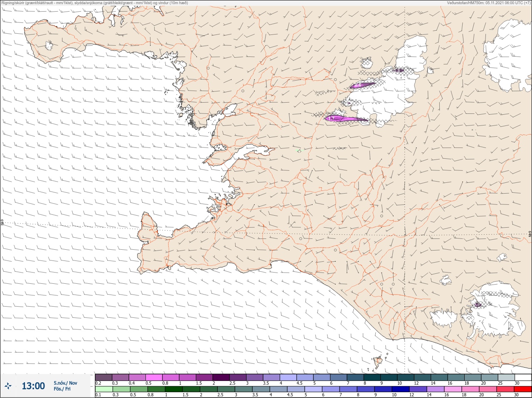Click the 'Rigning/skúrir' map title text

tap(94, 3)
